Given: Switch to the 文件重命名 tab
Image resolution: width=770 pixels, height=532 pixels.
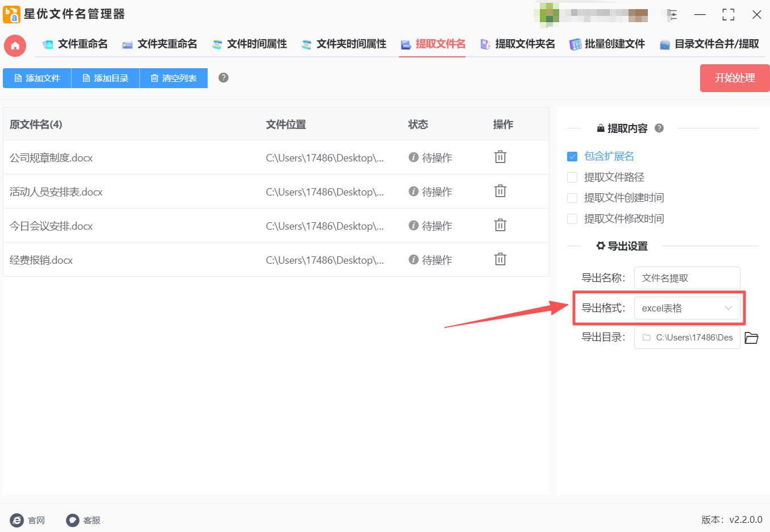Looking at the screenshot, I should click(75, 44).
